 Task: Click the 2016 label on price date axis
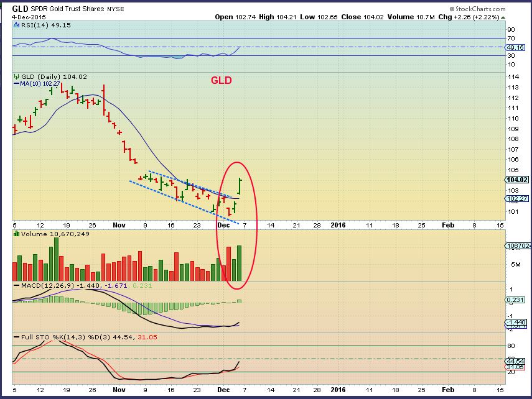click(x=338, y=225)
